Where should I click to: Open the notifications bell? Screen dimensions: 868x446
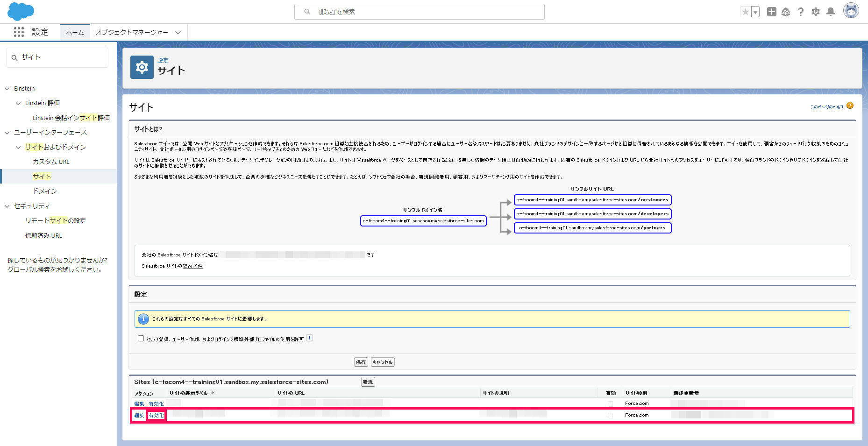(831, 12)
